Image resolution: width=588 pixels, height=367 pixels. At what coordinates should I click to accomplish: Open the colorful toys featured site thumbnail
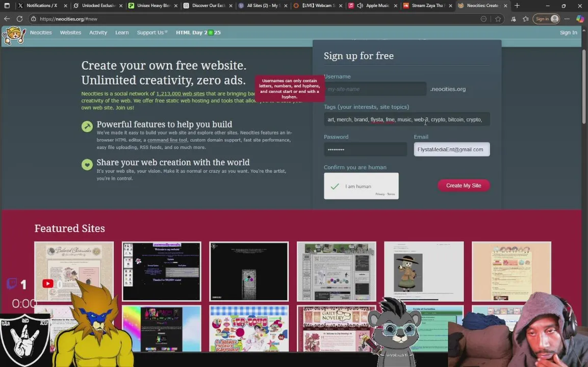pos(249,328)
